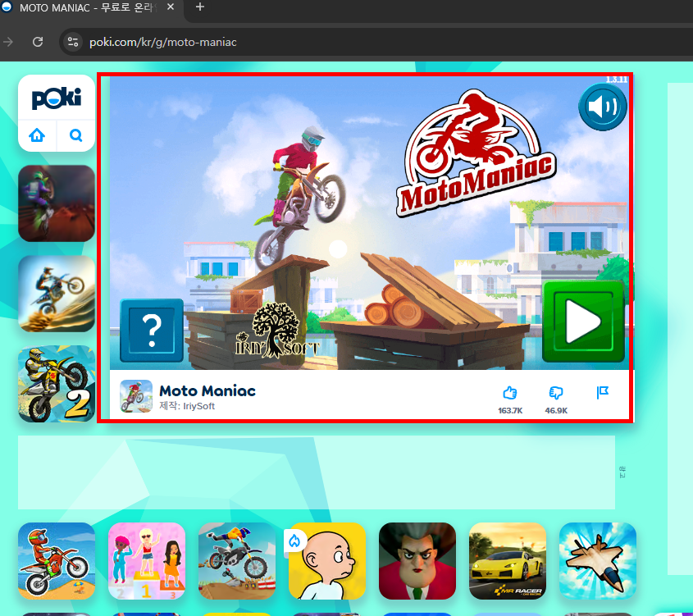Screen dimensions: 693x616
Task: Select the MOTO MANIAC browser tab
Action: pos(88,7)
